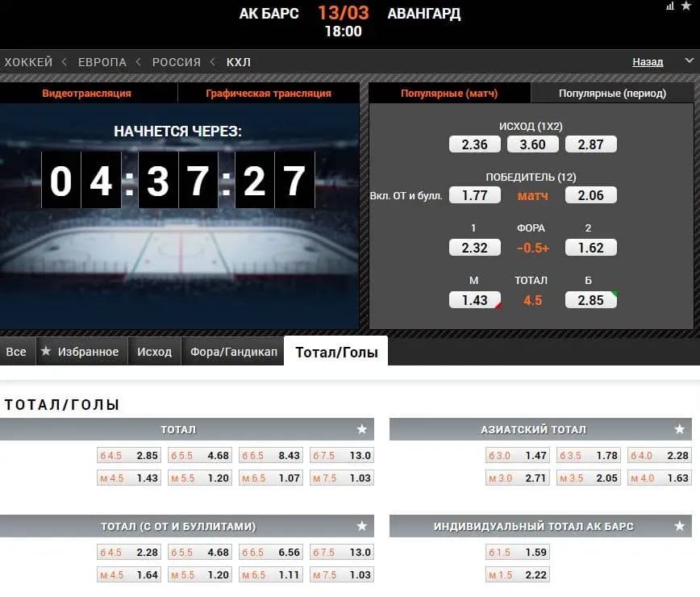The height and width of the screenshot is (597, 700).
Task: Open match statistics chart icon in header
Action: click(670, 6)
